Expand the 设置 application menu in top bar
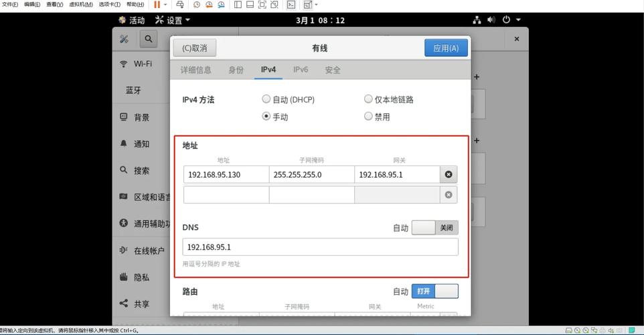The height and width of the screenshot is (335, 644). click(x=173, y=20)
